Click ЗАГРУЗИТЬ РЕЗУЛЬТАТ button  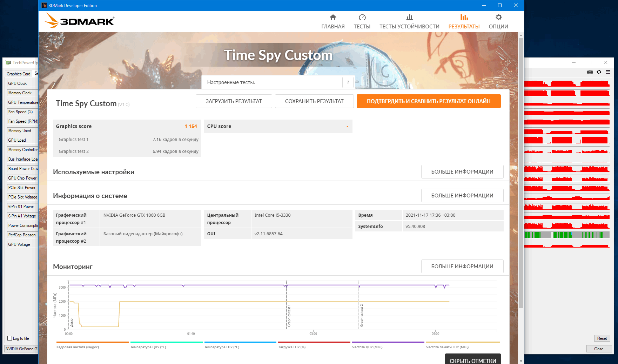point(234,101)
